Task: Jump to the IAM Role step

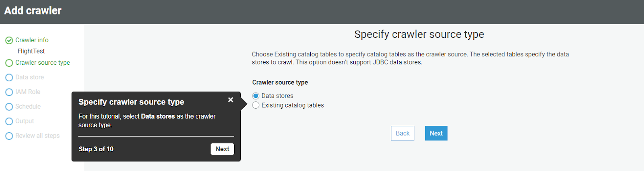Action: pos(28,92)
